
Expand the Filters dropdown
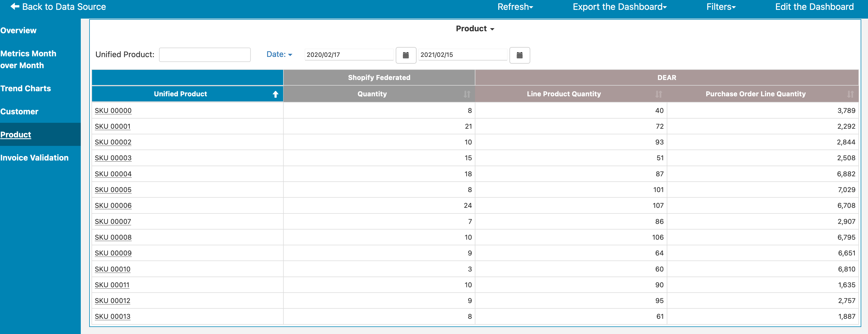pos(721,7)
